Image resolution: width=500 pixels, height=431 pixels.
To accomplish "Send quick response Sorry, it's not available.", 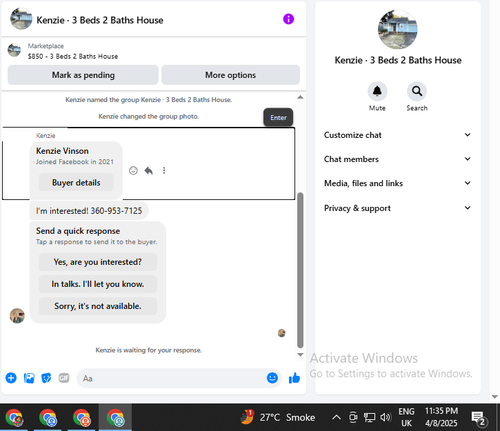I will [98, 306].
